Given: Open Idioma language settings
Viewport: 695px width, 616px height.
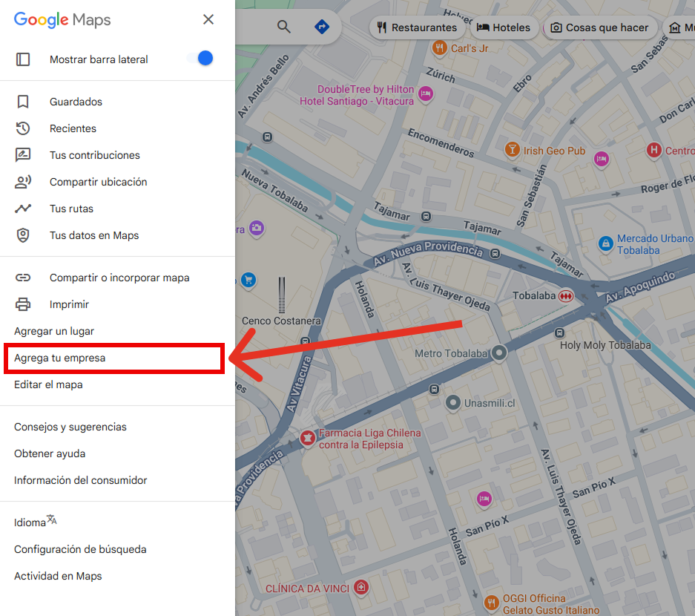Looking at the screenshot, I should coord(117,522).
